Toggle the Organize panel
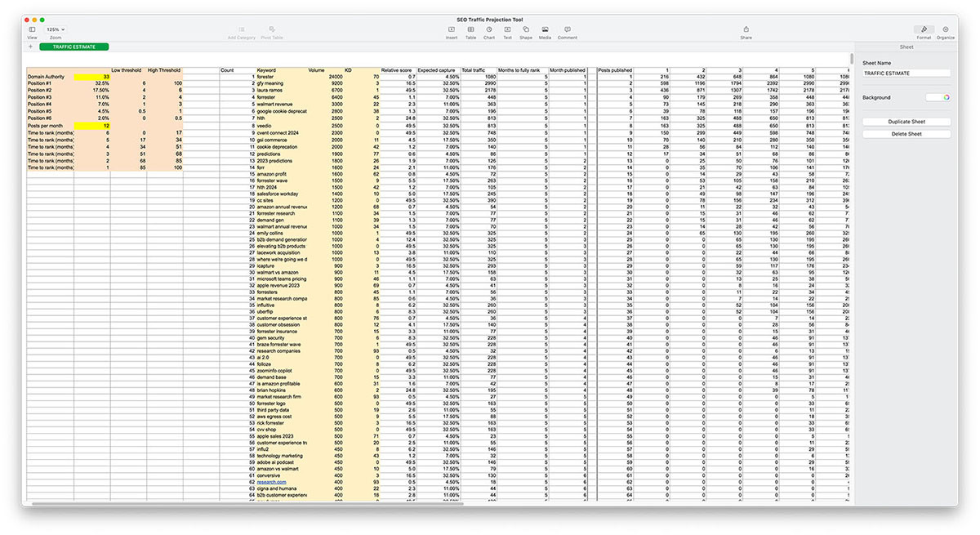The image size is (980, 535). (945, 29)
